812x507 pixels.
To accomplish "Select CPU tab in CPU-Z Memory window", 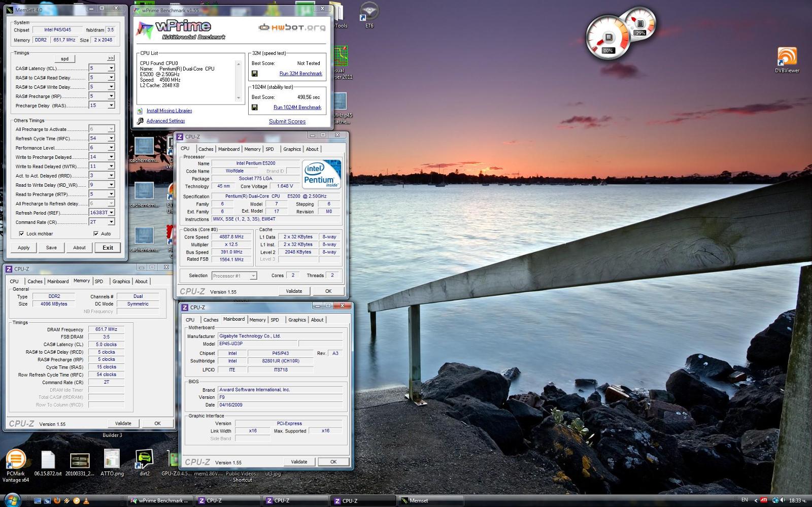I will 14,282.
